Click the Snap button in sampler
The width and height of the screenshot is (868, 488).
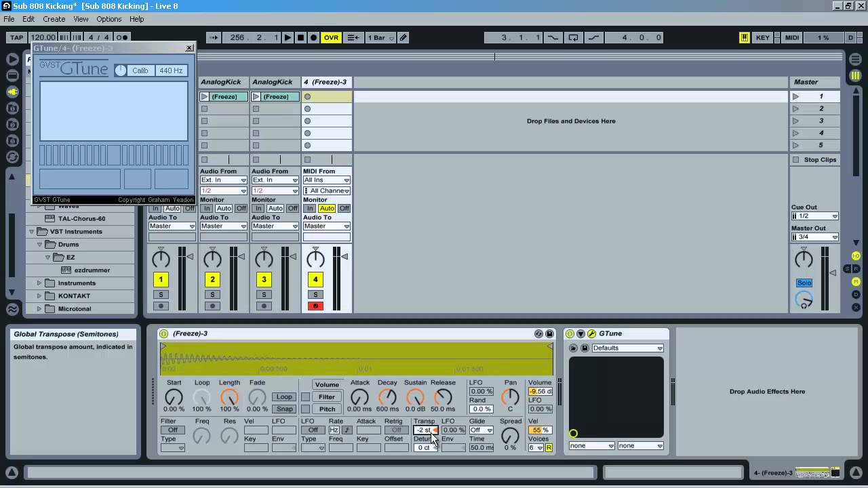[x=284, y=409]
